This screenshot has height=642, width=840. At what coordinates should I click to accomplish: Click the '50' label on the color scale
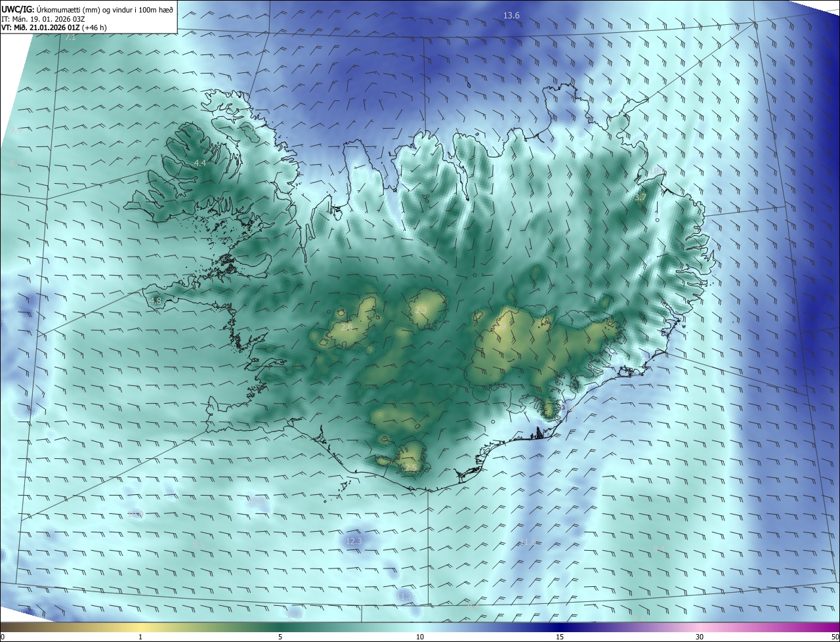click(835, 637)
